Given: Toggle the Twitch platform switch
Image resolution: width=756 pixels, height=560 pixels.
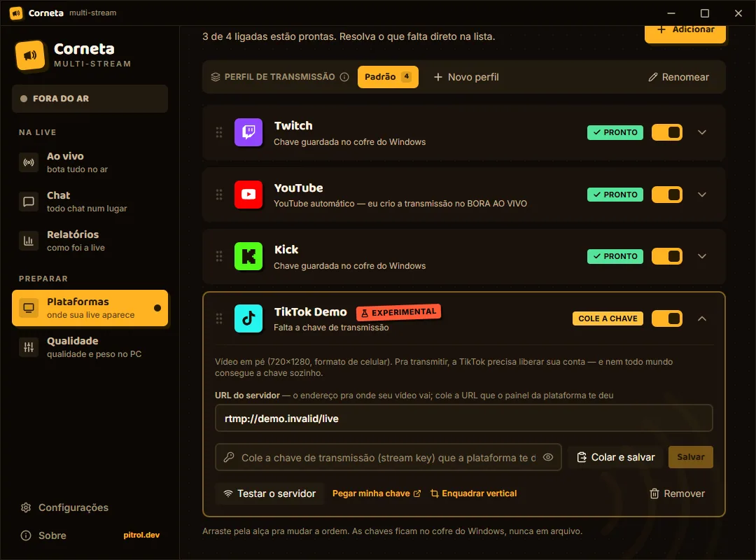Looking at the screenshot, I should tap(667, 132).
